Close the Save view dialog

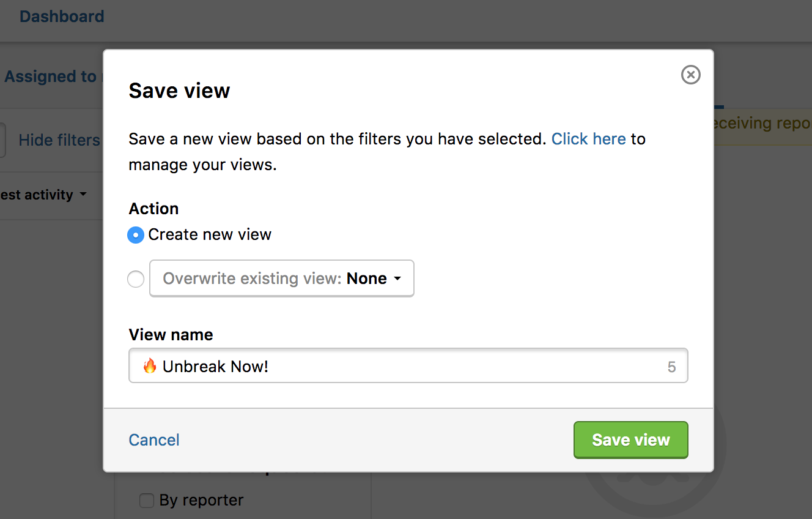[x=690, y=75]
